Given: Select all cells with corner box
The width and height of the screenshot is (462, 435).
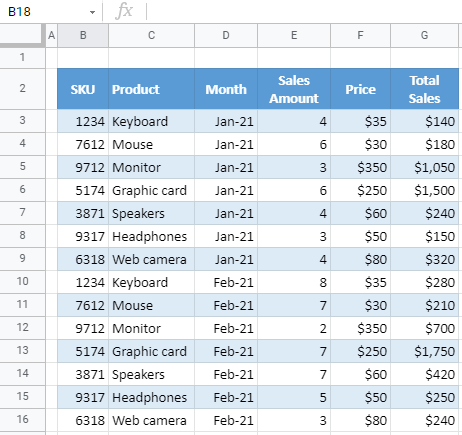Looking at the screenshot, I should point(22,35).
